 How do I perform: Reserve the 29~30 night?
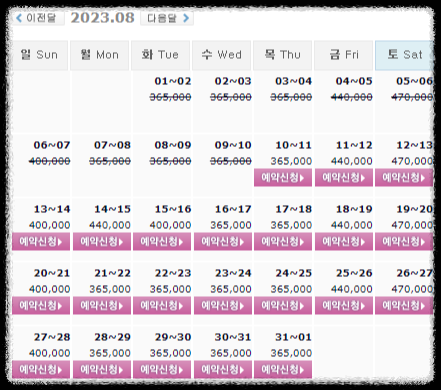[x=162, y=369]
